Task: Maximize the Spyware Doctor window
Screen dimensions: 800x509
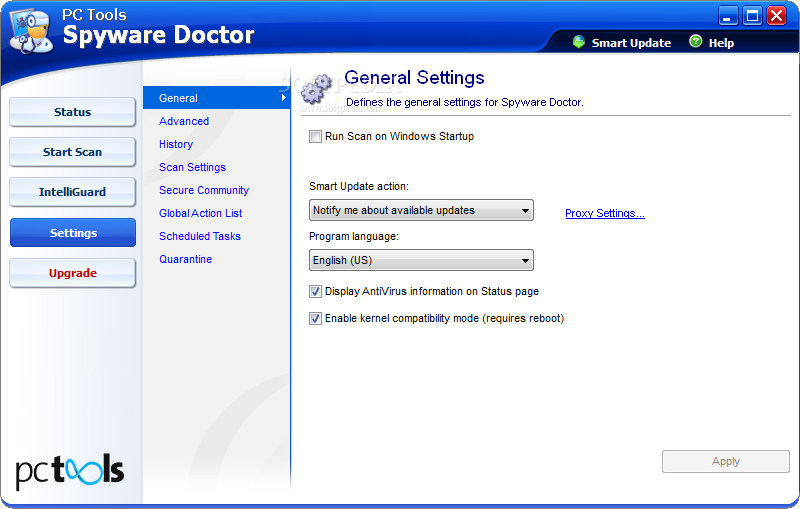Action: [753, 16]
